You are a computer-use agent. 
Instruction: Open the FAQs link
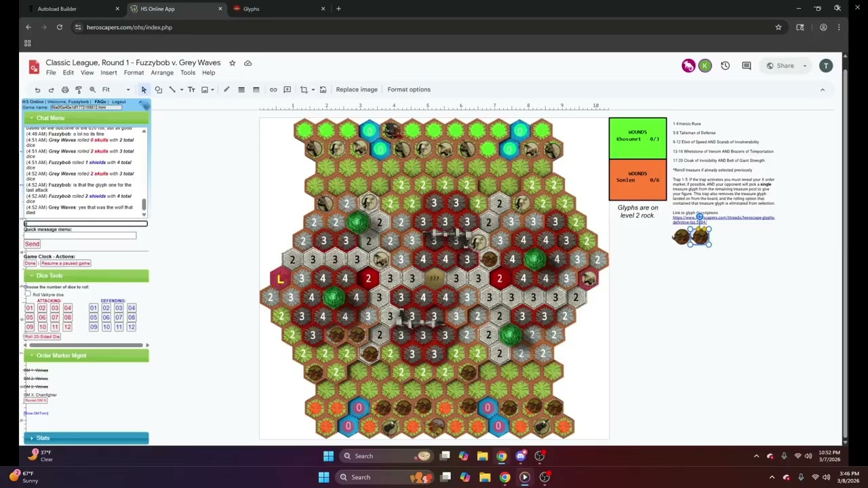tap(100, 102)
